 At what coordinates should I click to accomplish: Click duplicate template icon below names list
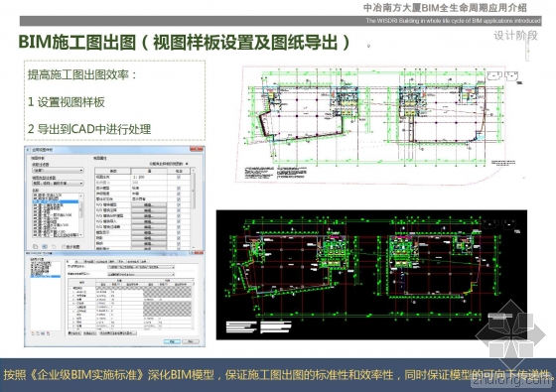point(35,247)
